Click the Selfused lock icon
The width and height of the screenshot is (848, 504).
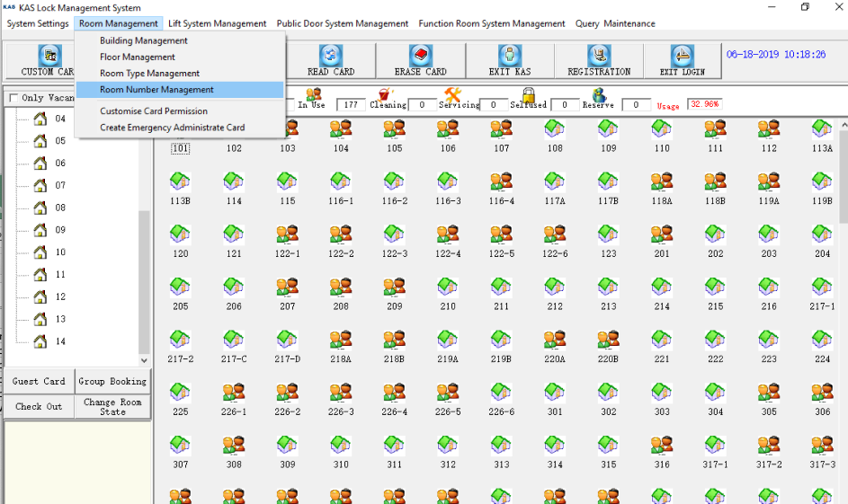(x=529, y=95)
